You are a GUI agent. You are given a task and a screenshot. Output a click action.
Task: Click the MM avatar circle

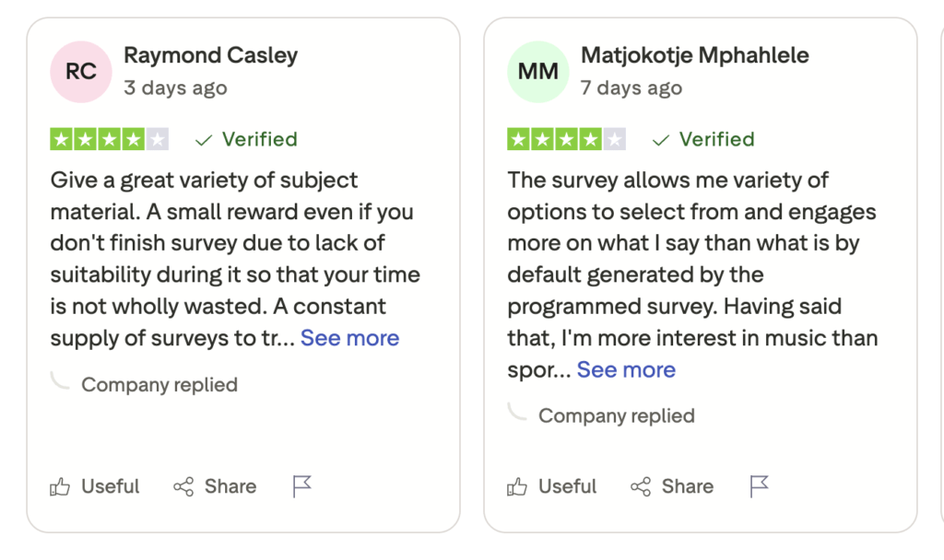pyautogui.click(x=537, y=71)
